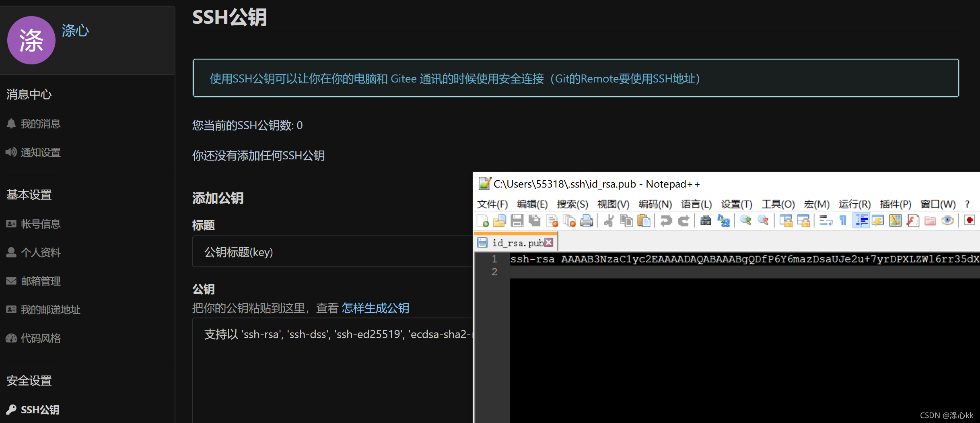
Task: Click the Redo arrow in Notepad++ toolbar
Action: click(x=684, y=221)
